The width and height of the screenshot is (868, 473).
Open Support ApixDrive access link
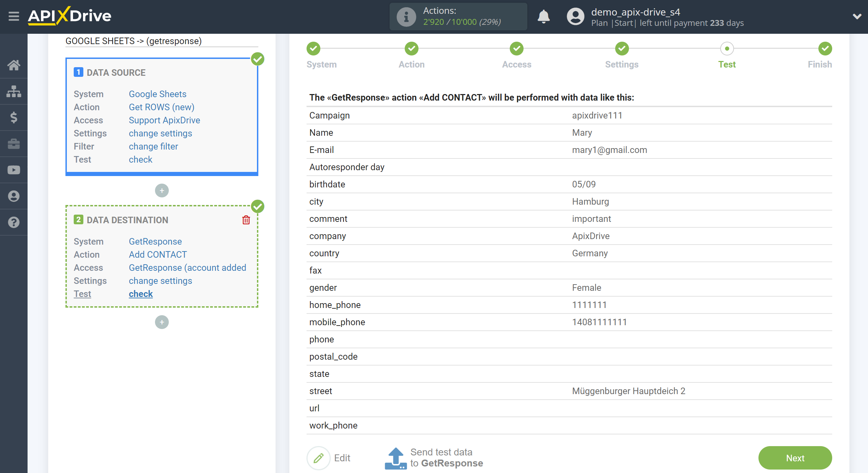(x=164, y=120)
